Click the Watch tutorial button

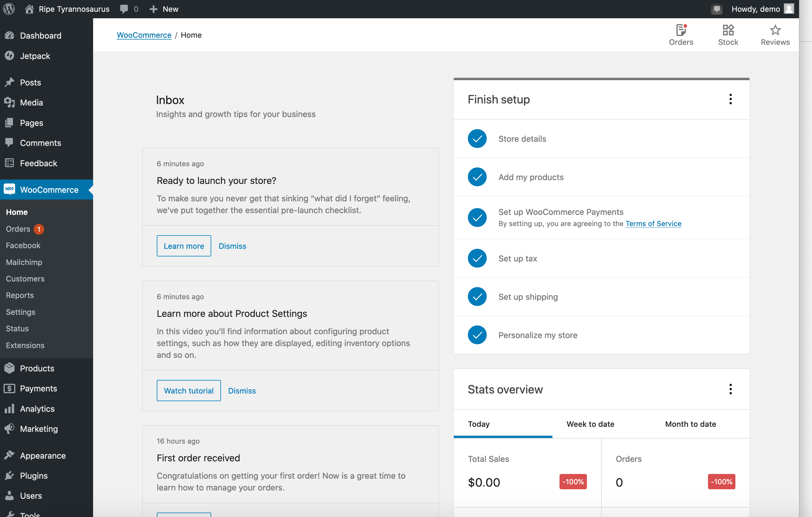[x=189, y=391]
